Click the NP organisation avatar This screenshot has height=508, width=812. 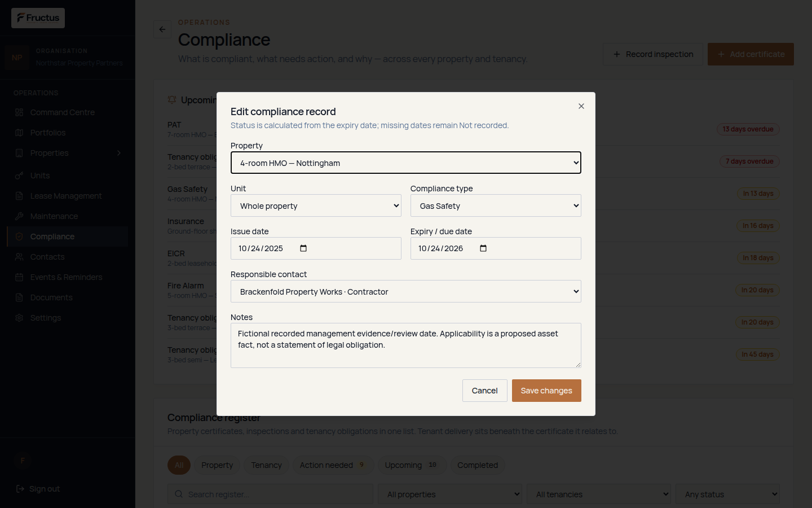point(17,58)
